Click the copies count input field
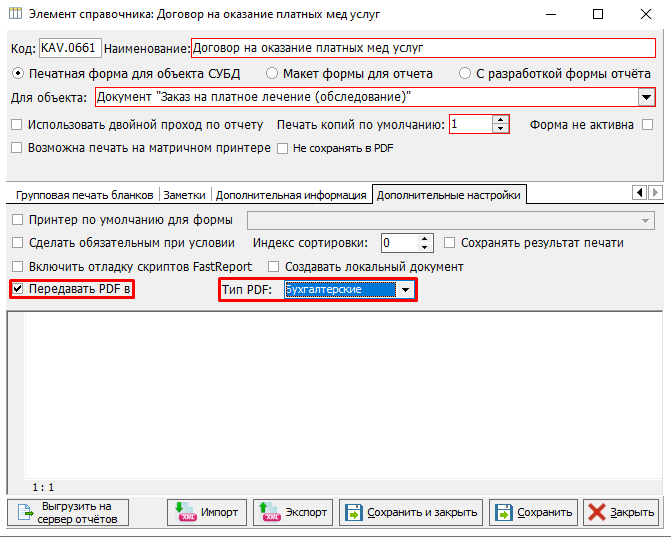Screen dimensions: 671x537 click(471, 124)
